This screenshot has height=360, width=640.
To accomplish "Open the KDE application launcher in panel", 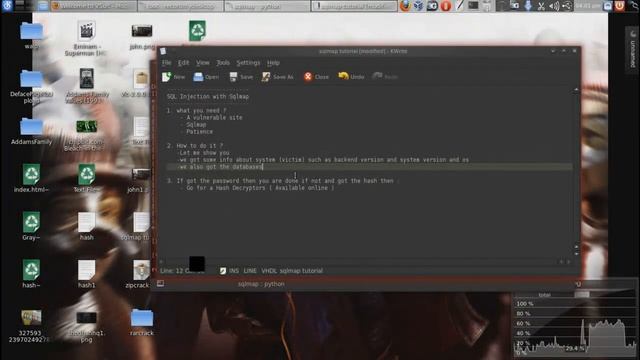I will [7, 6].
